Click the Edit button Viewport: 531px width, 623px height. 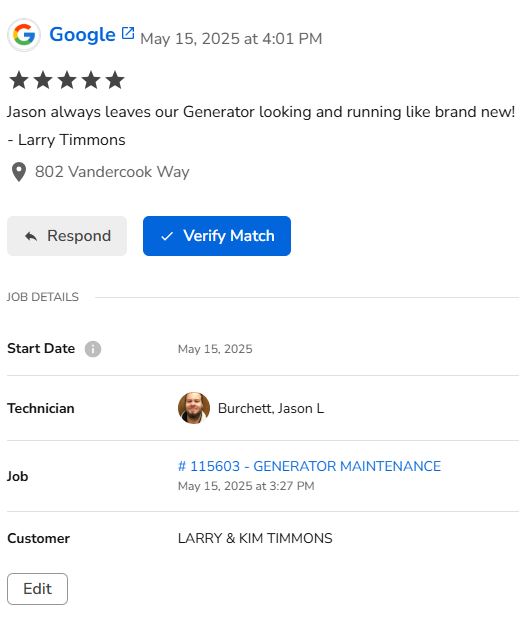[x=37, y=589]
